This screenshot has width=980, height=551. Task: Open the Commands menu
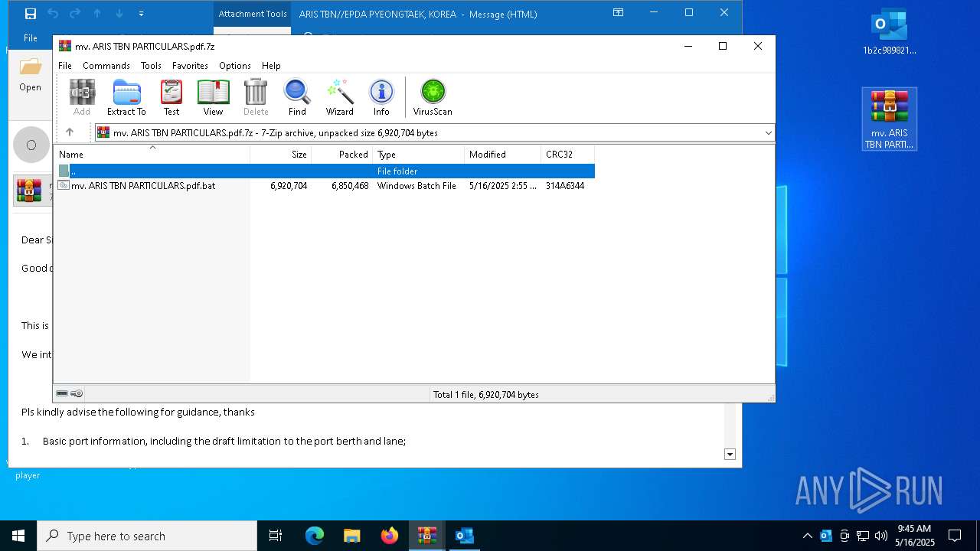coord(106,66)
